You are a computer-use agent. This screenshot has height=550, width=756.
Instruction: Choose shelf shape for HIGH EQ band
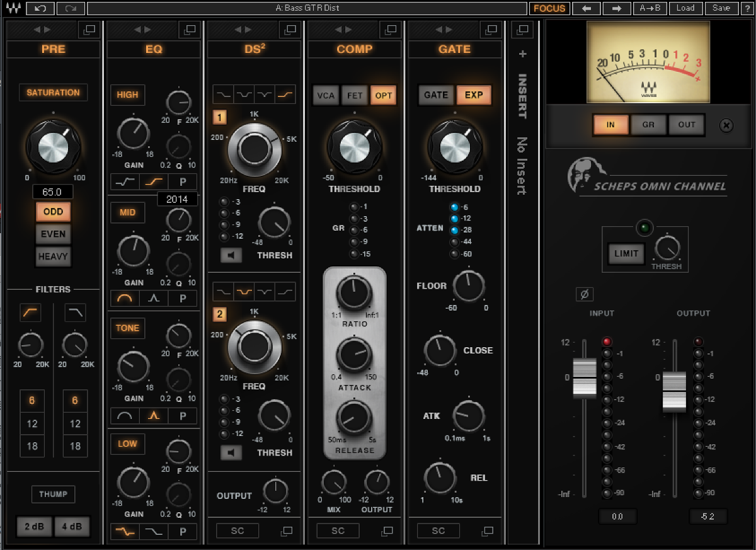click(154, 182)
